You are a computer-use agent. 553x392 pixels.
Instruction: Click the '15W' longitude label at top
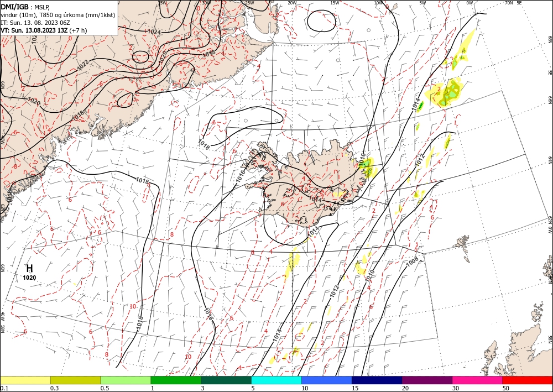335,2
